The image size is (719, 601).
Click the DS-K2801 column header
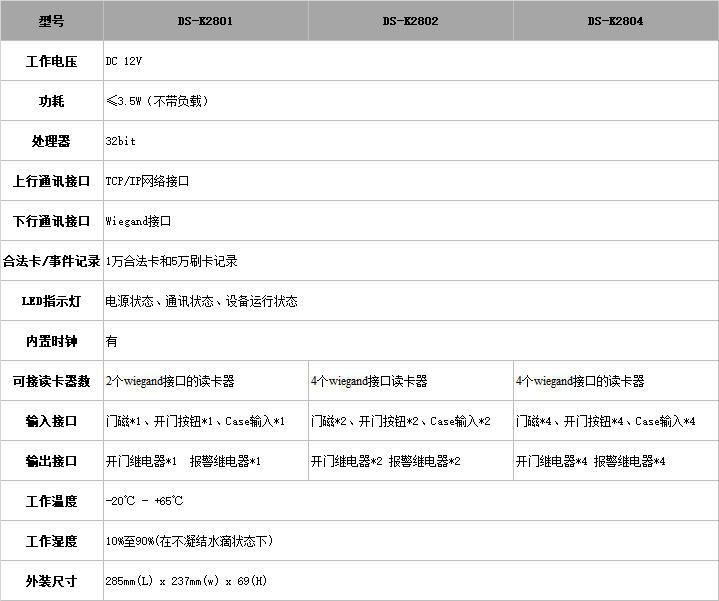[205, 20]
